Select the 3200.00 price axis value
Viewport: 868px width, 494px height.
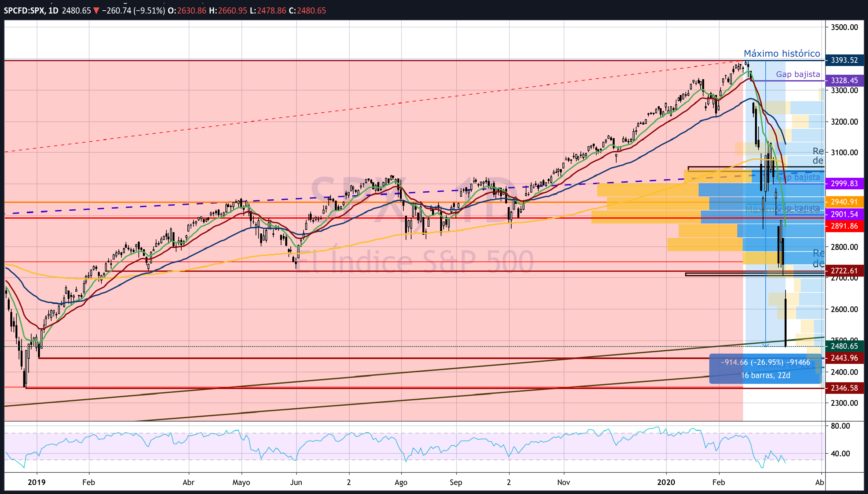(844, 121)
